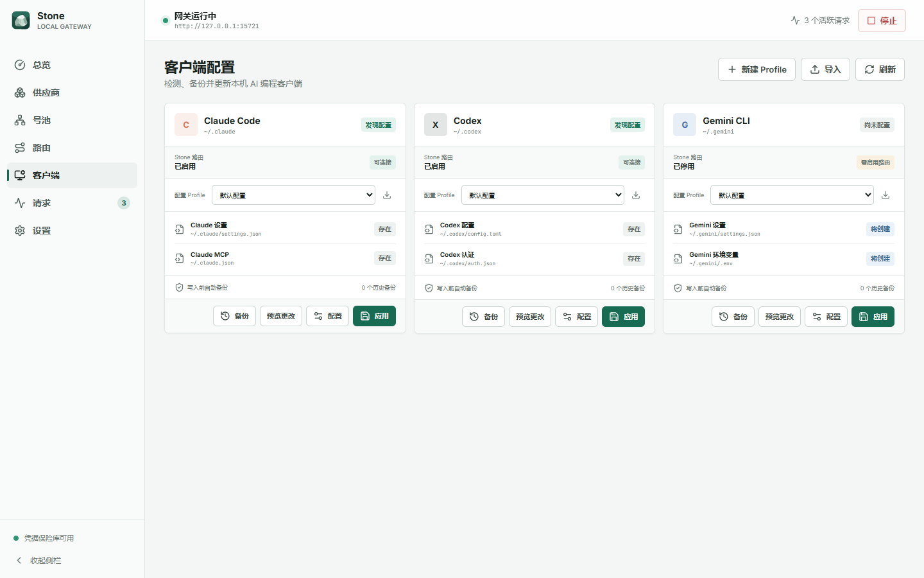The height and width of the screenshot is (578, 924).
Task: Click shield icon in Gemini CLI card
Action: click(678, 288)
